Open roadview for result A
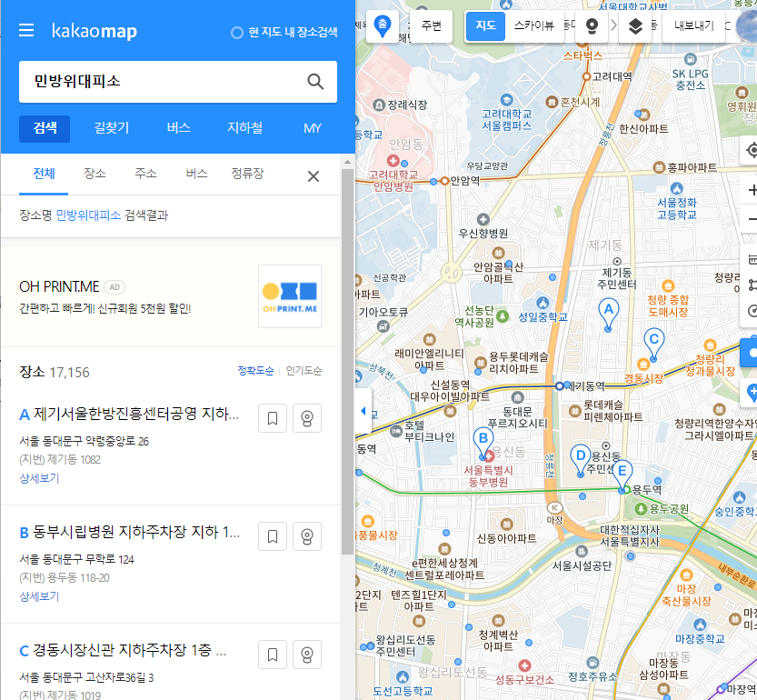Image resolution: width=757 pixels, height=700 pixels. point(307,418)
